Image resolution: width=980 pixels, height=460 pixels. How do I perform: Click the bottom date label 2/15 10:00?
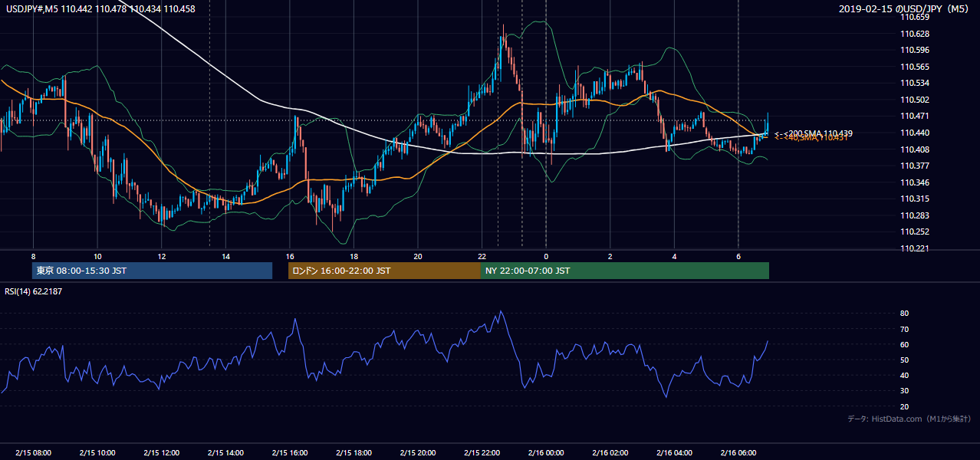pos(97,453)
